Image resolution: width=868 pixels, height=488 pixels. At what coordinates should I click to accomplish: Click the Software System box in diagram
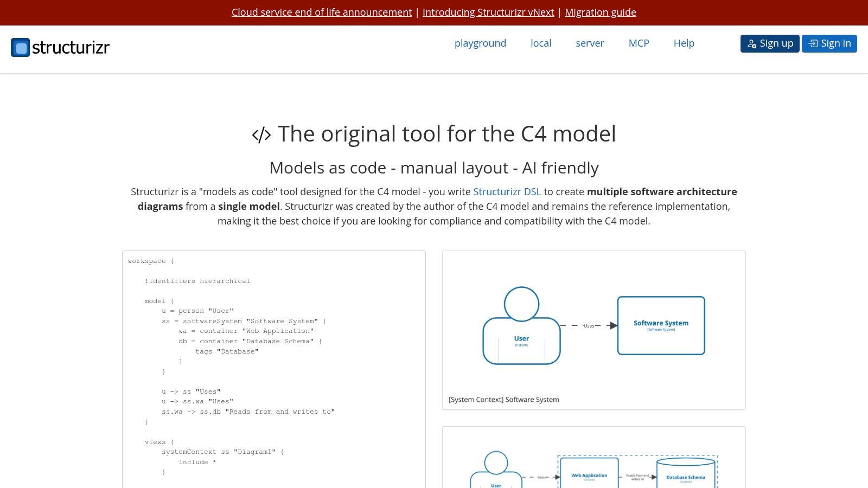click(x=661, y=325)
